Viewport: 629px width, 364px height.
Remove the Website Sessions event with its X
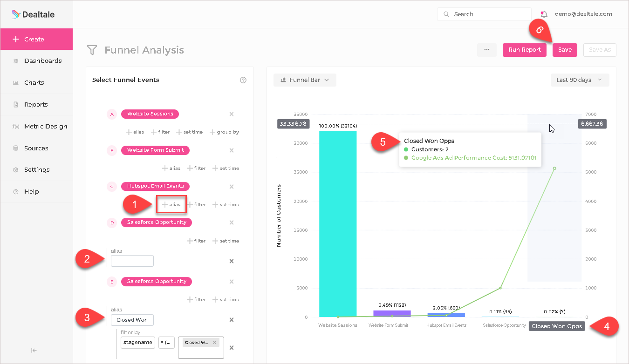[x=232, y=114]
